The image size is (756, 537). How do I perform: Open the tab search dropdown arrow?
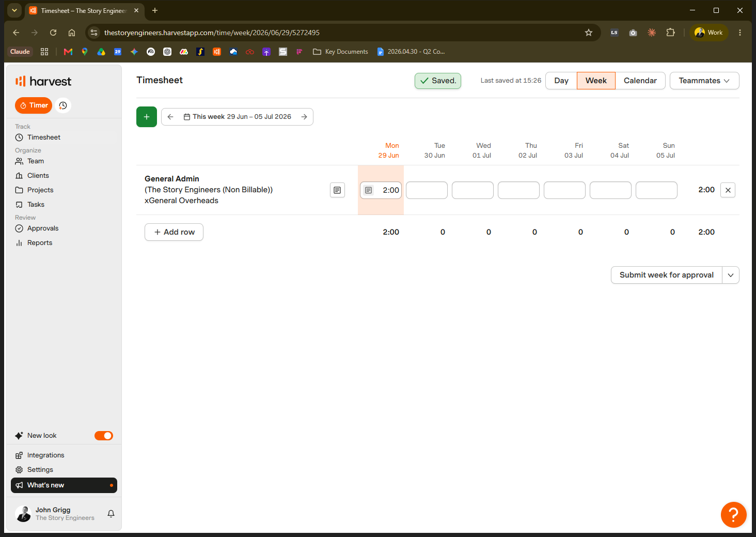[14, 10]
